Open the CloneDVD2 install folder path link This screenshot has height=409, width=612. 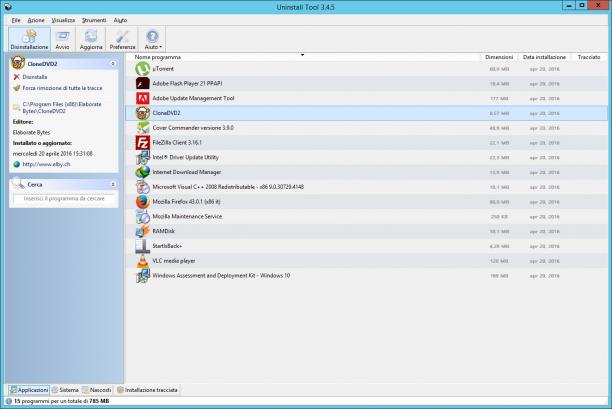coord(62,108)
